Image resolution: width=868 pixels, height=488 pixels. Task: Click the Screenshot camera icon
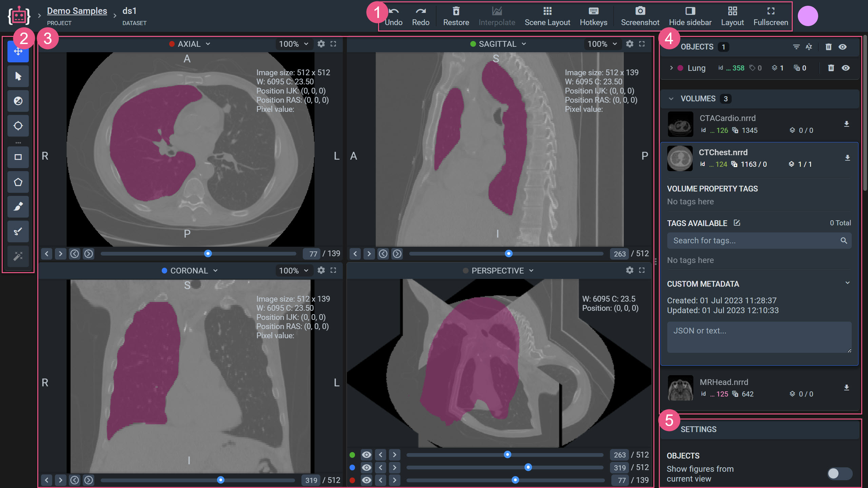tap(640, 11)
